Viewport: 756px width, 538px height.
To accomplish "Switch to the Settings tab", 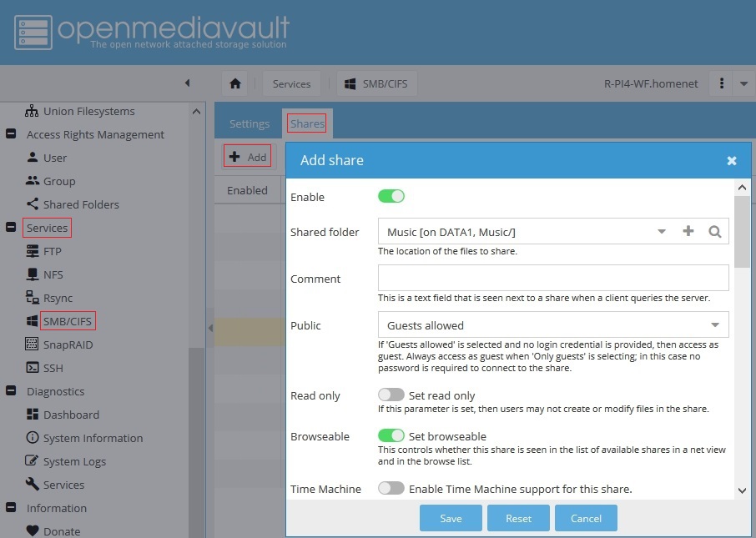I will 249,123.
